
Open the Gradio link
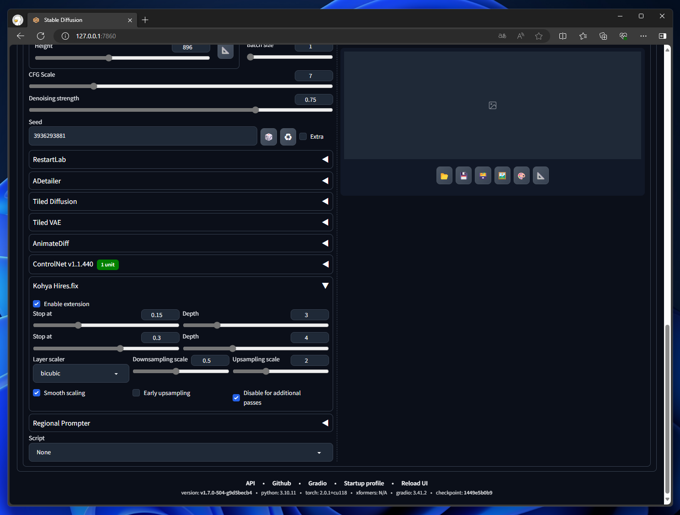(317, 483)
